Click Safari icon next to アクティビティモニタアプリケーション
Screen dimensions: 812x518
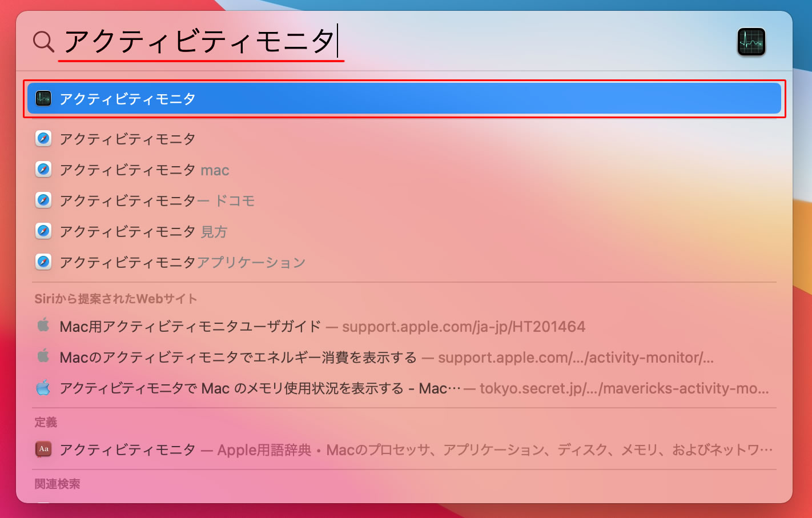pyautogui.click(x=43, y=262)
